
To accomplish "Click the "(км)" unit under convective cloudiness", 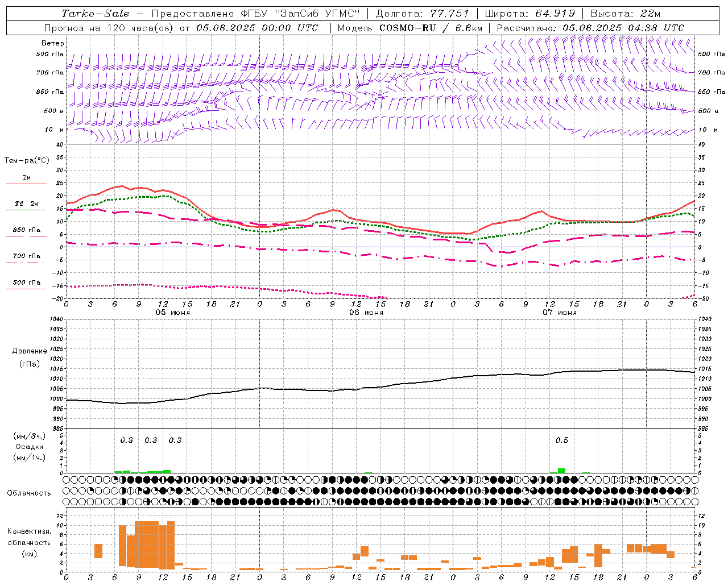I will click(29, 554).
